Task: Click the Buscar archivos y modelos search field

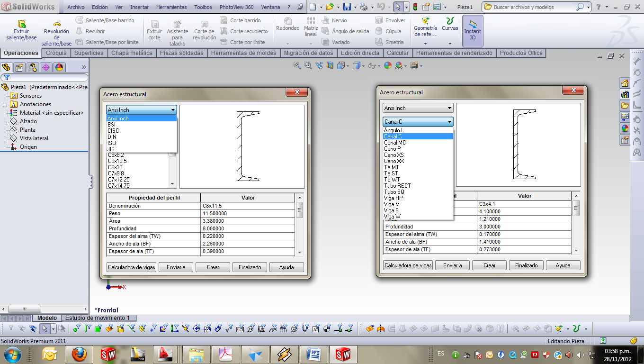Action: pyautogui.click(x=537, y=7)
